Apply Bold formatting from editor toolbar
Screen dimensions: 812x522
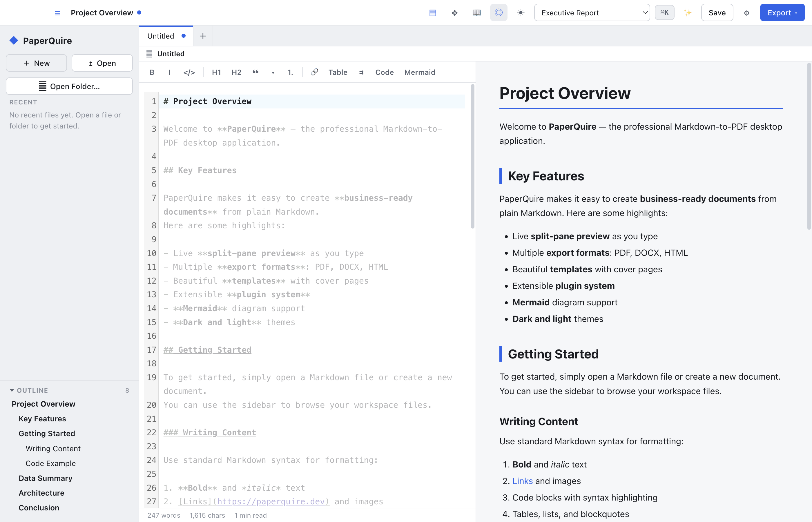[152, 72]
